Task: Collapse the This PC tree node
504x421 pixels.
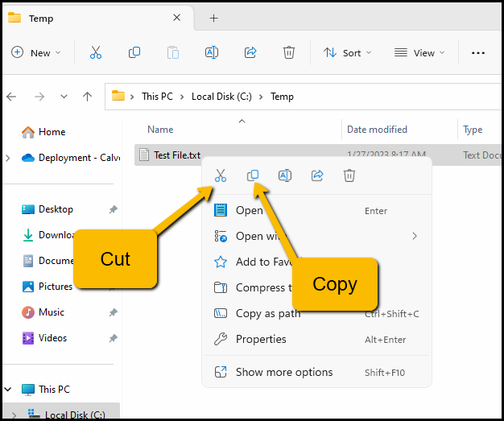Action: pyautogui.click(x=8, y=390)
